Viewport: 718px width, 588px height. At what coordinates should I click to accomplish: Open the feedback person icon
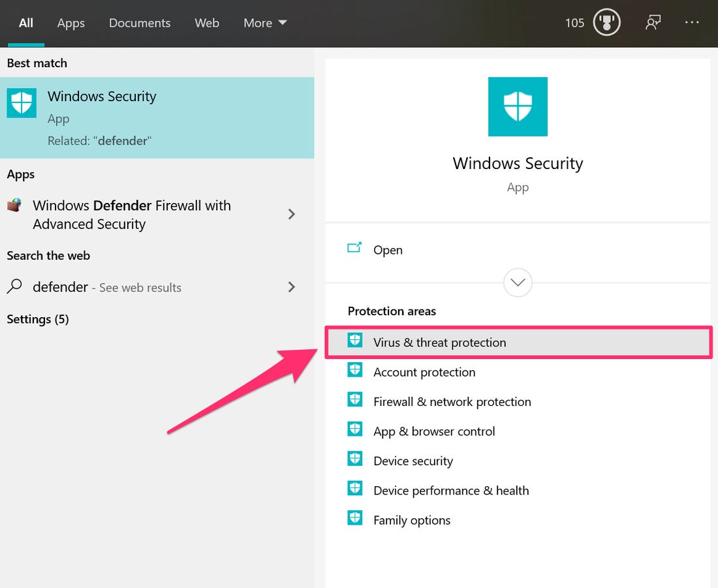click(653, 22)
